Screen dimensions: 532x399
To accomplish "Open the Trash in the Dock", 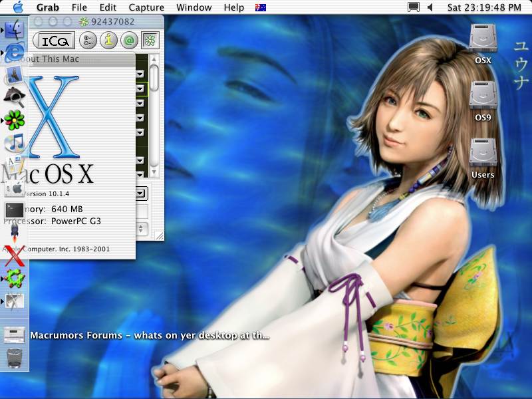I will click(14, 358).
